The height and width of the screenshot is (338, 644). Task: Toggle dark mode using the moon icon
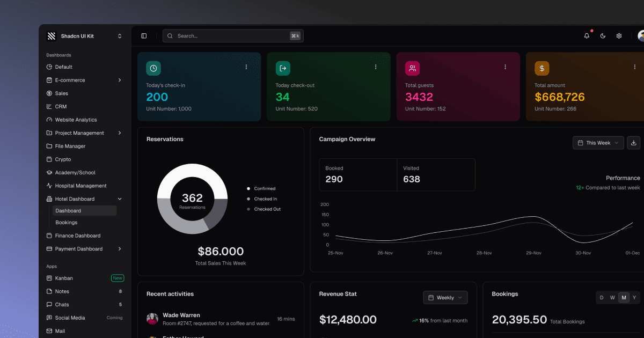(602, 35)
